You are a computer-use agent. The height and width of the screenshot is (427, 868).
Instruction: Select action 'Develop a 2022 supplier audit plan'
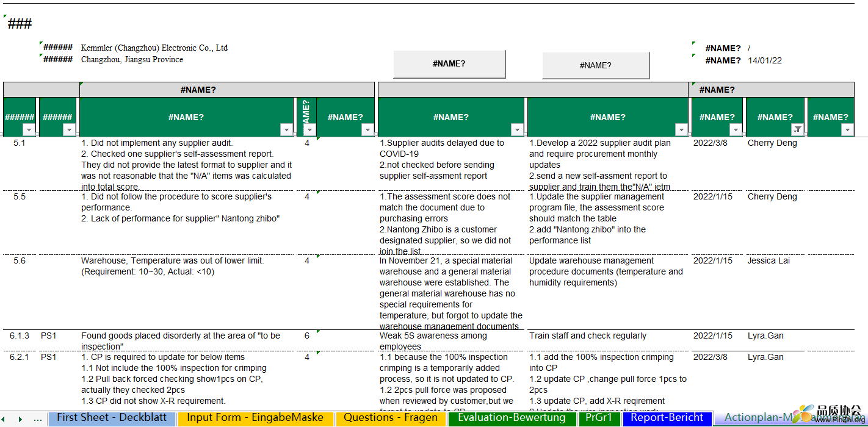[607, 165]
